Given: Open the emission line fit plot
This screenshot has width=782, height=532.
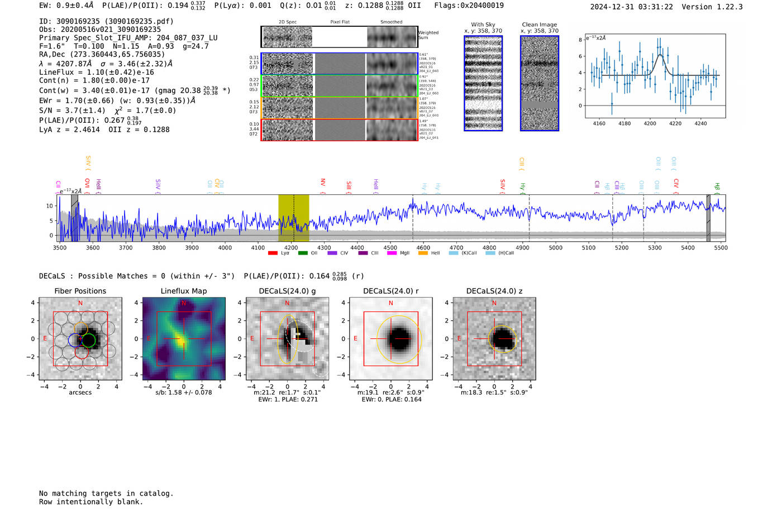Looking at the screenshot, I should (x=655, y=76).
